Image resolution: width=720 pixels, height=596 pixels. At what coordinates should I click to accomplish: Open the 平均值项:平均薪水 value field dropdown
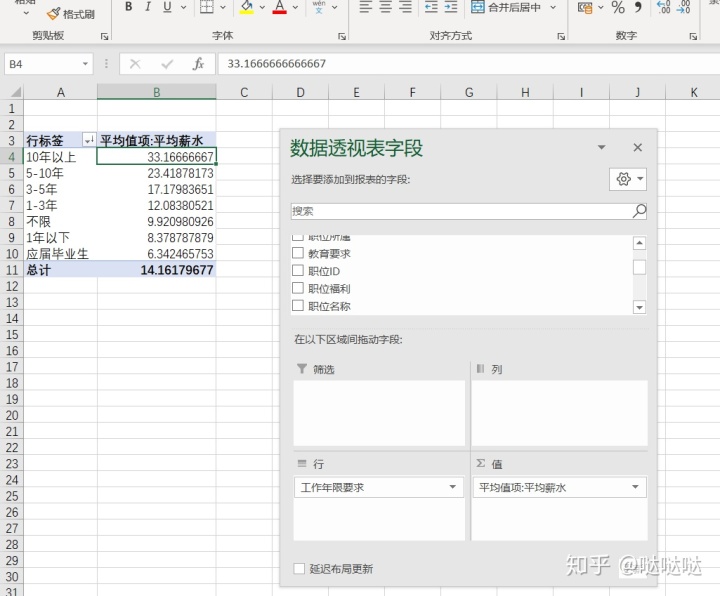(636, 487)
